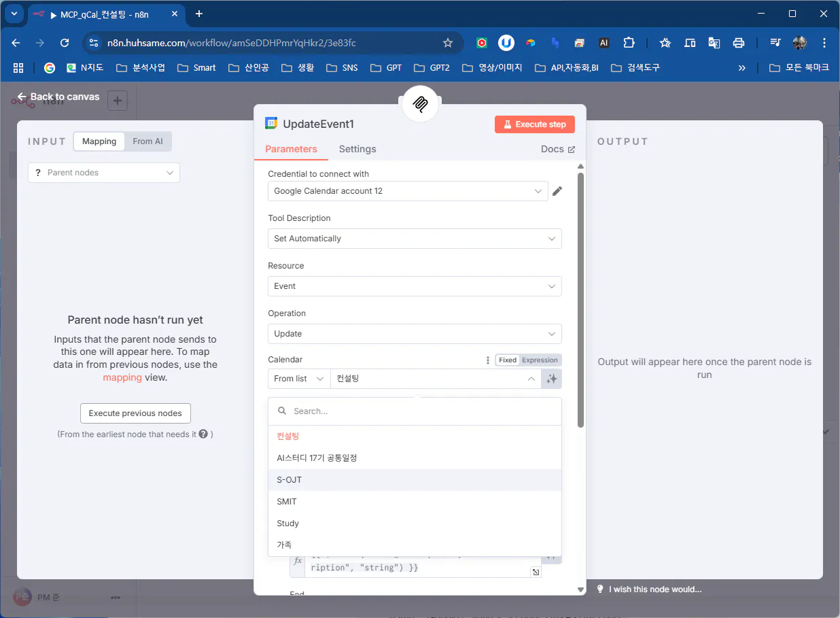
Task: Open the From list mode dropdown
Action: click(299, 379)
